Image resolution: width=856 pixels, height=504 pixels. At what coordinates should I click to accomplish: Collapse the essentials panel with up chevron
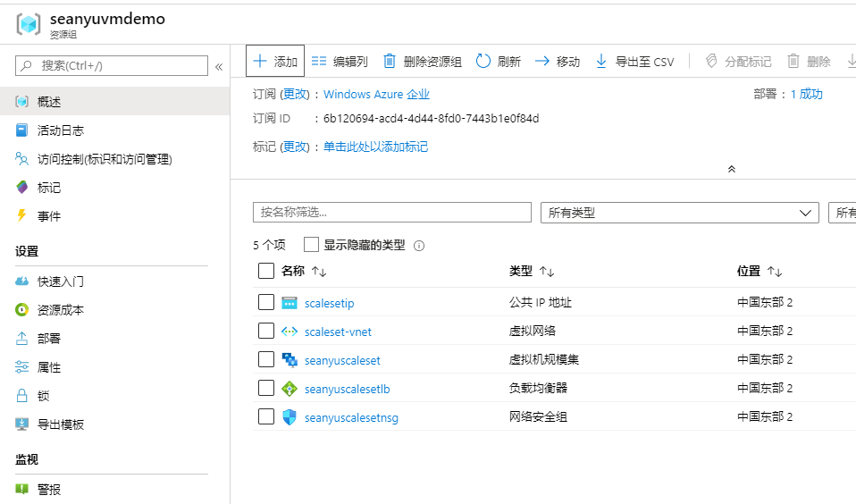[732, 169]
